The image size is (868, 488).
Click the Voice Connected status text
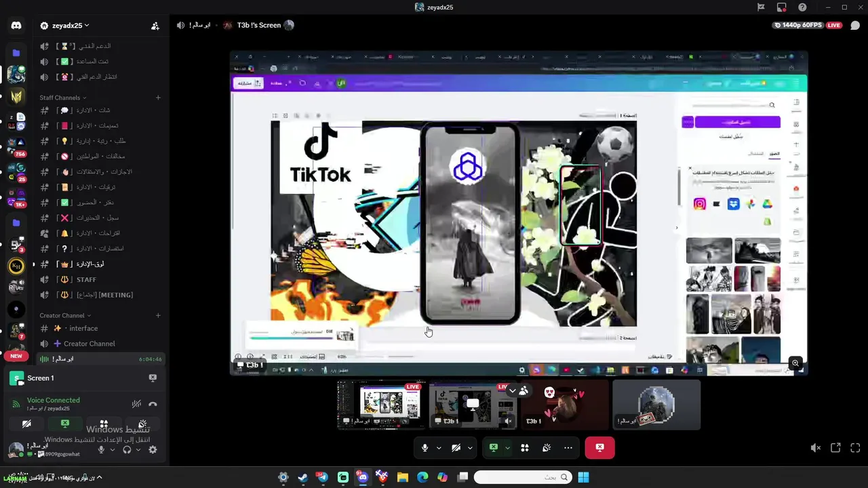click(53, 400)
